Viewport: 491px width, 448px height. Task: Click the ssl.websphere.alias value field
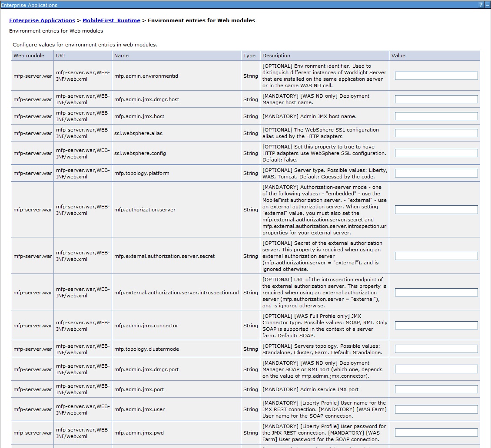tap(436, 133)
